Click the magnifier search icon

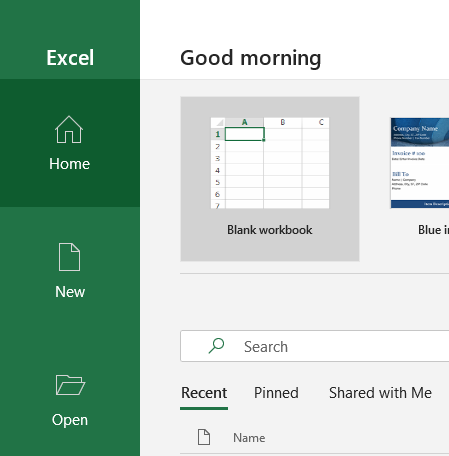coord(216,346)
